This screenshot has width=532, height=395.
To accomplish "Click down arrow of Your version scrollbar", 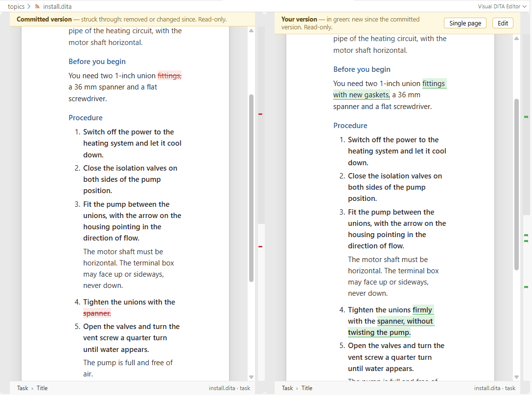I will [x=516, y=377].
